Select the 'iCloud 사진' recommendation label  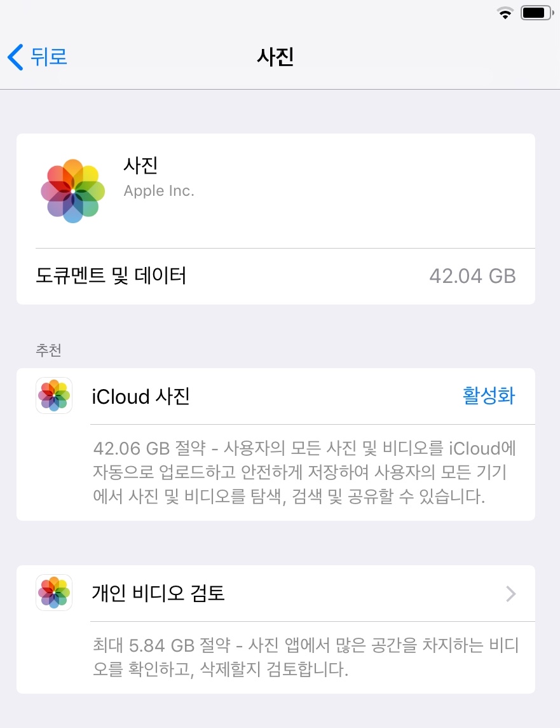[x=140, y=396]
